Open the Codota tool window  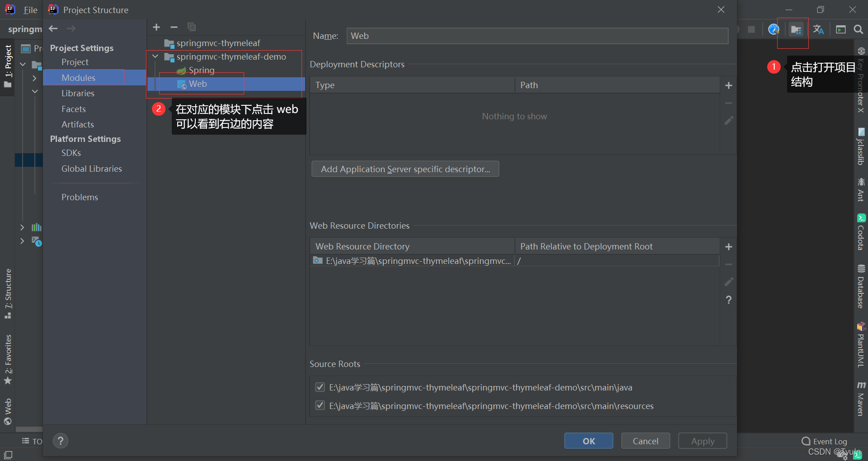861,232
